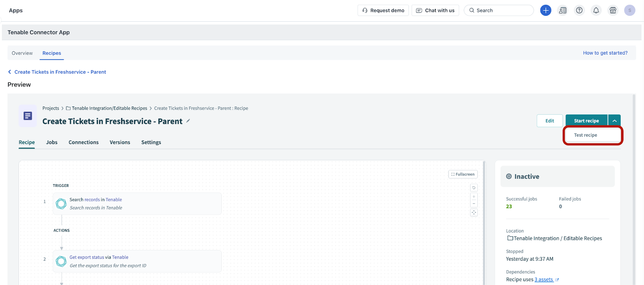
Task: Zoom out on recipe canvas
Action: coord(474,203)
